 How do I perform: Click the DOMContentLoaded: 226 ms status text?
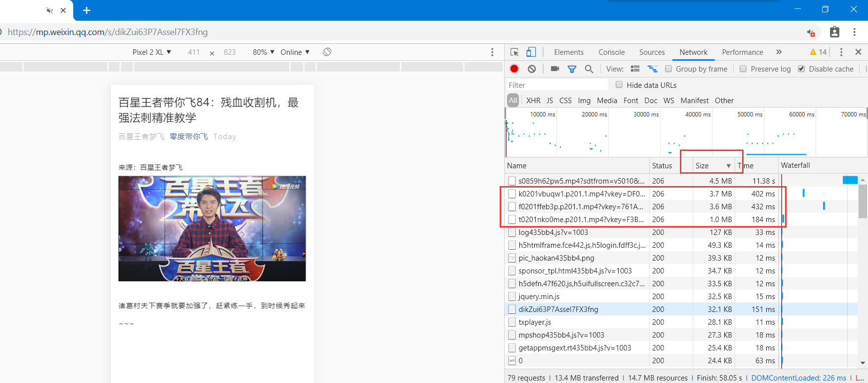[x=798, y=378]
